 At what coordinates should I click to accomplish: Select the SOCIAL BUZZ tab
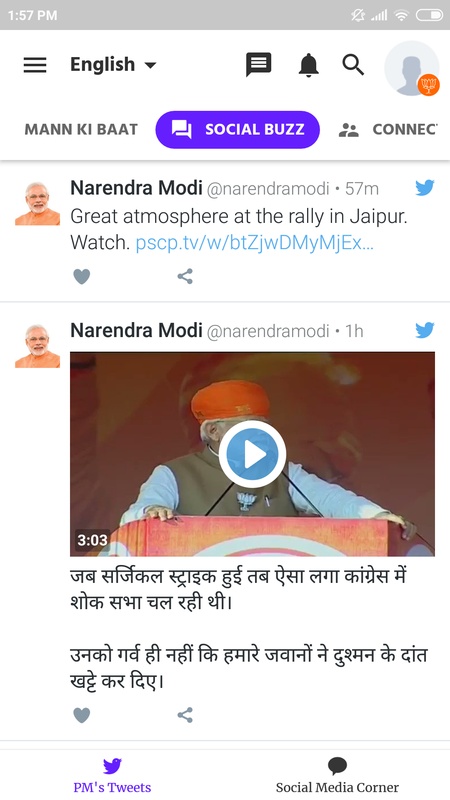pos(238,130)
